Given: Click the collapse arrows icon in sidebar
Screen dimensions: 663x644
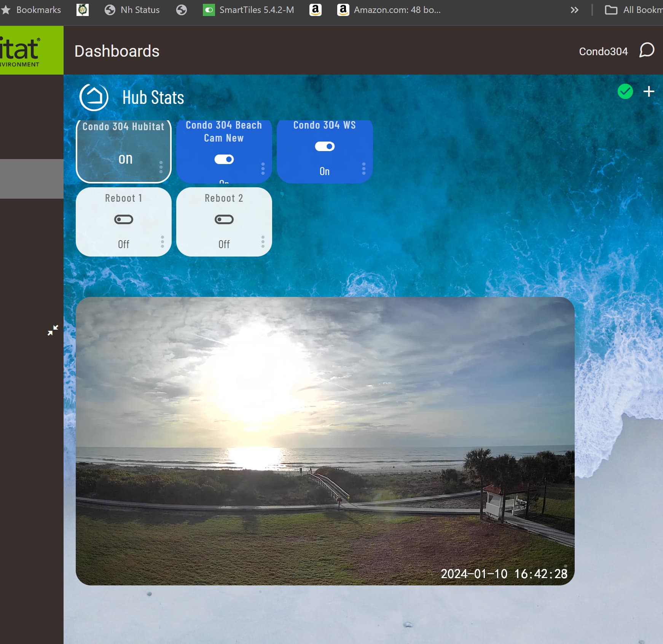Looking at the screenshot, I should 53,330.
